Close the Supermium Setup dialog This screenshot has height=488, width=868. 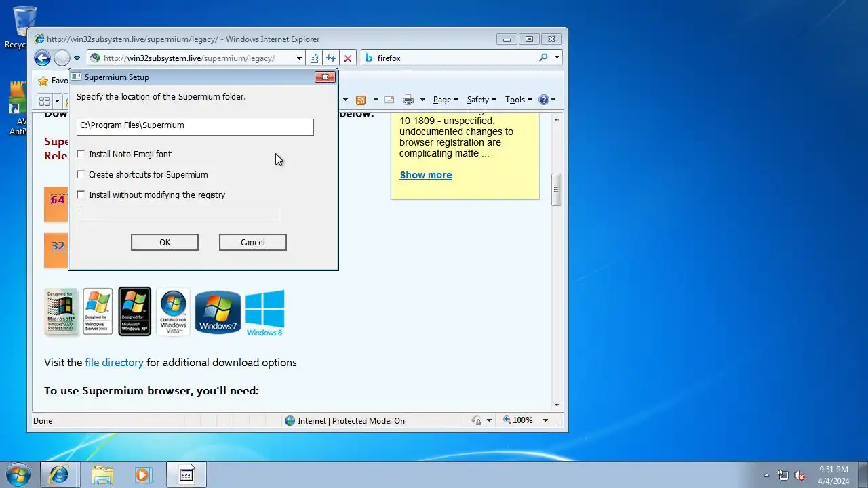click(x=325, y=77)
